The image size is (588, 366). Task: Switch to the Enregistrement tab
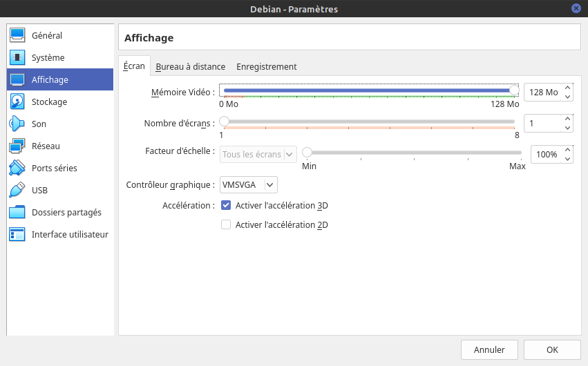coord(267,67)
